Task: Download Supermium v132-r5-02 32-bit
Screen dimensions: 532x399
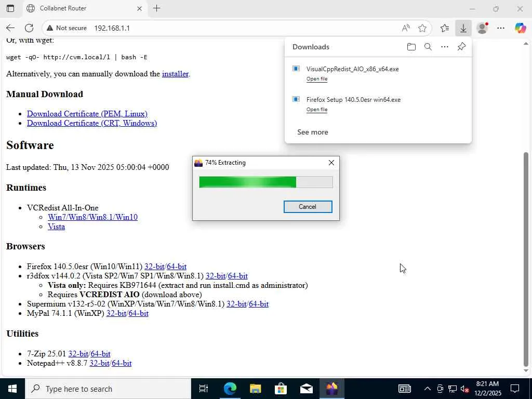Action: (236, 304)
